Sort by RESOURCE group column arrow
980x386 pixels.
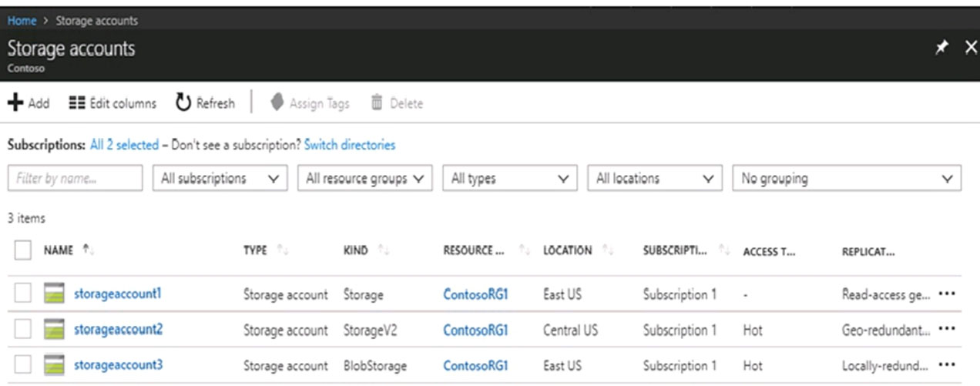(x=525, y=250)
